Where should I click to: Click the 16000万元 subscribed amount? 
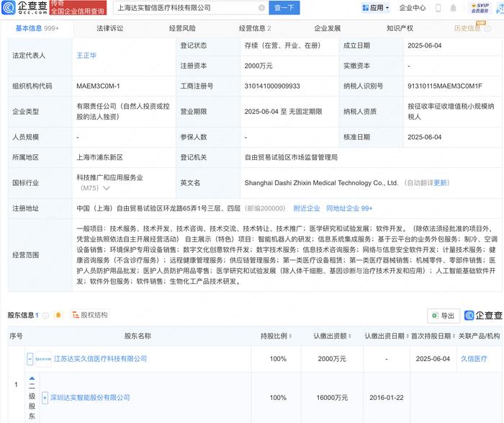332,398
